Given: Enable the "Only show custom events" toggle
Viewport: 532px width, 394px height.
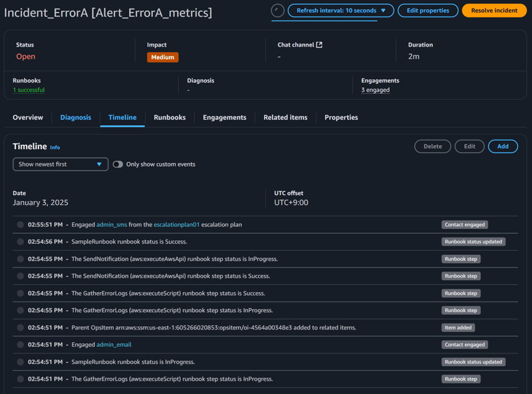Looking at the screenshot, I should (118, 163).
